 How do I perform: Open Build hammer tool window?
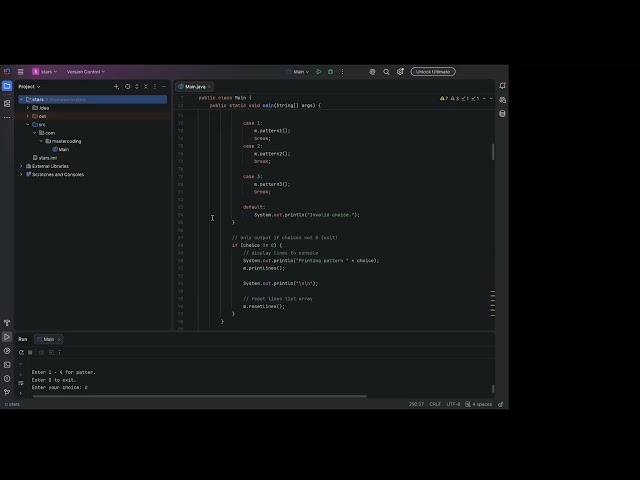(7, 323)
